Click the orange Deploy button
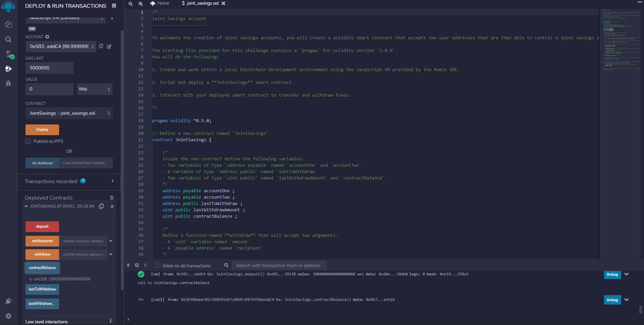The height and width of the screenshot is (325, 644). tap(42, 129)
